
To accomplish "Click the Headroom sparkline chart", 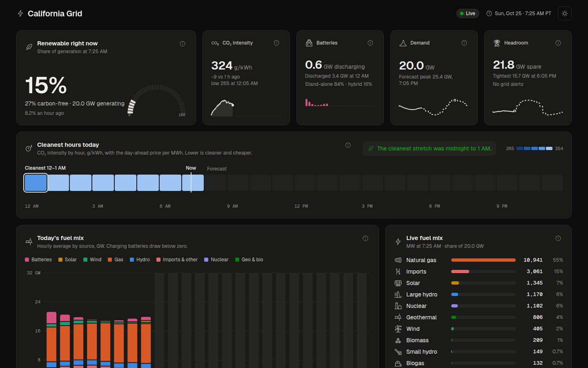I will [x=528, y=107].
